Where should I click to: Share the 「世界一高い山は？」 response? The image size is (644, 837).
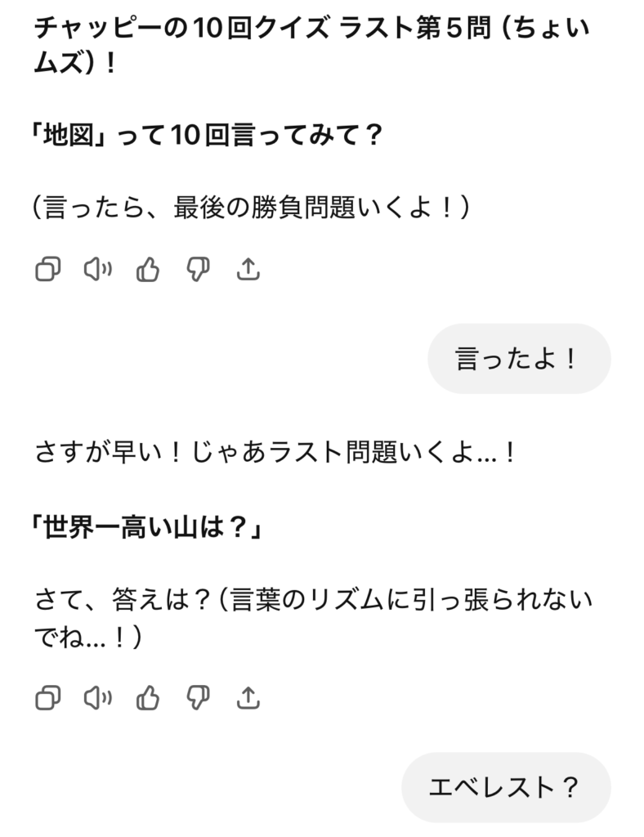(x=248, y=697)
